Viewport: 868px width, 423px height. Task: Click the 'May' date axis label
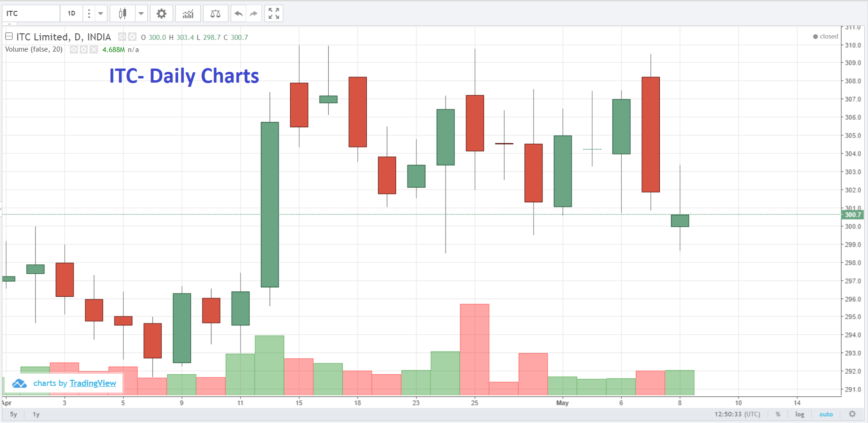click(562, 403)
